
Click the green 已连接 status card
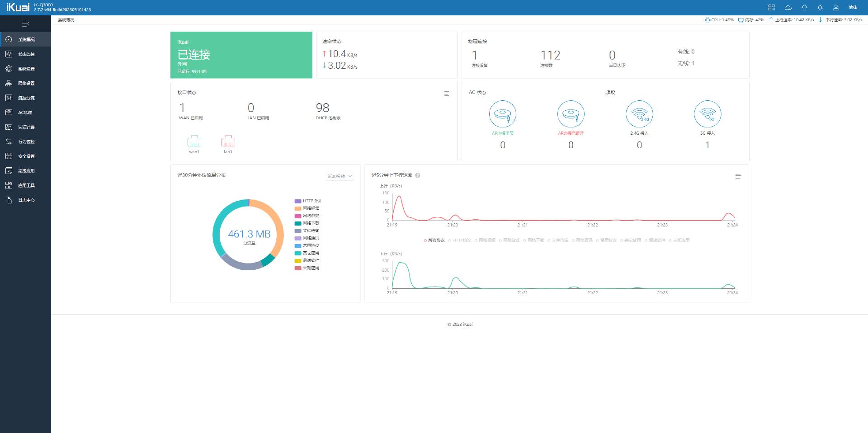tap(241, 55)
